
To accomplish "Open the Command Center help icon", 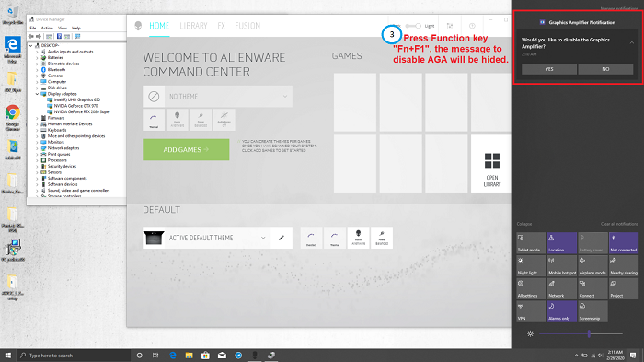I will click(x=472, y=26).
